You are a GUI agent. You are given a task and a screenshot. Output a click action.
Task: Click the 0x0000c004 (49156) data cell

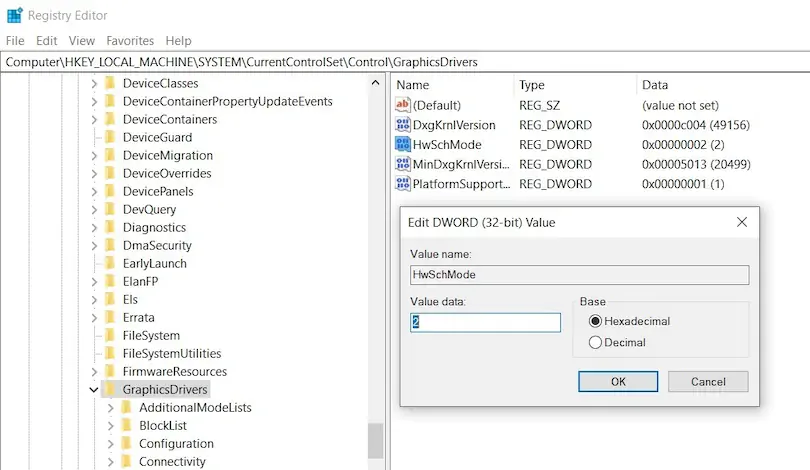(x=696, y=124)
